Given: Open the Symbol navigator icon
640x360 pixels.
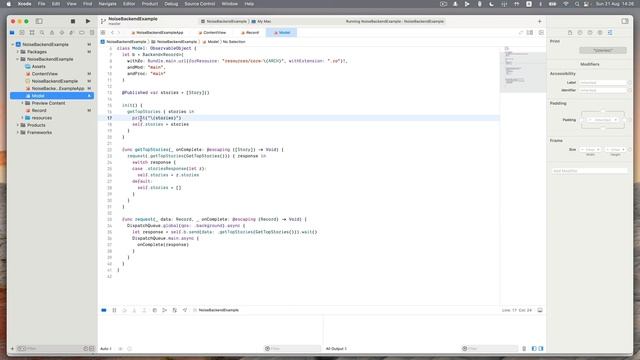Looking at the screenshot, I should [x=32, y=33].
